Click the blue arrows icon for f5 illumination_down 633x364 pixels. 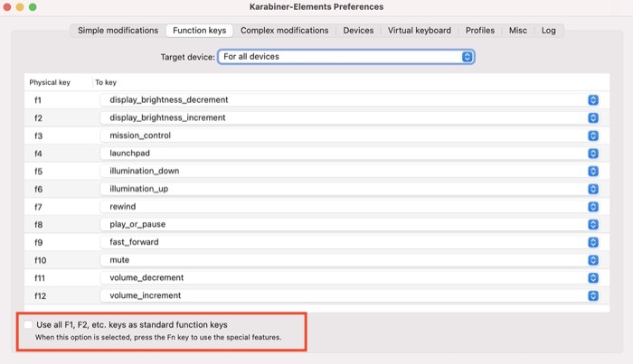pos(593,171)
